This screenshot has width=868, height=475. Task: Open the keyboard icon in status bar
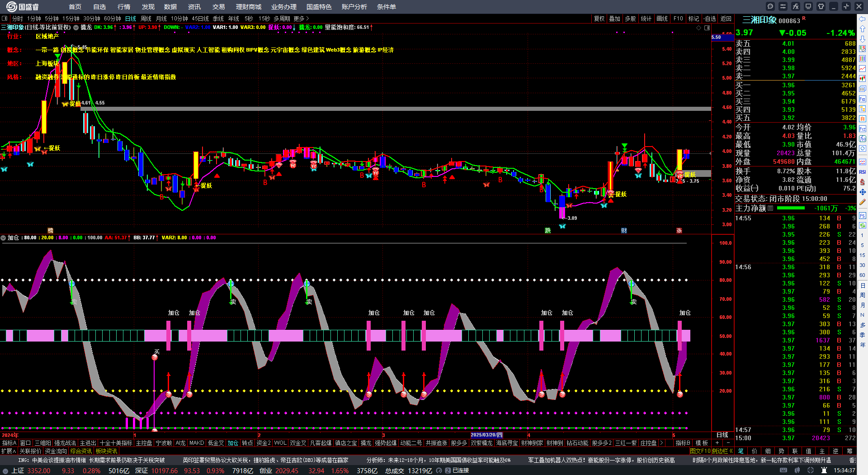(x=783, y=470)
